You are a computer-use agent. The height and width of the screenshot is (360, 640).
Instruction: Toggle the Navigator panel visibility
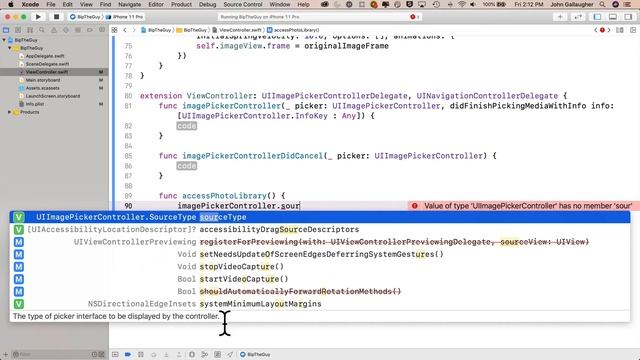click(597, 17)
